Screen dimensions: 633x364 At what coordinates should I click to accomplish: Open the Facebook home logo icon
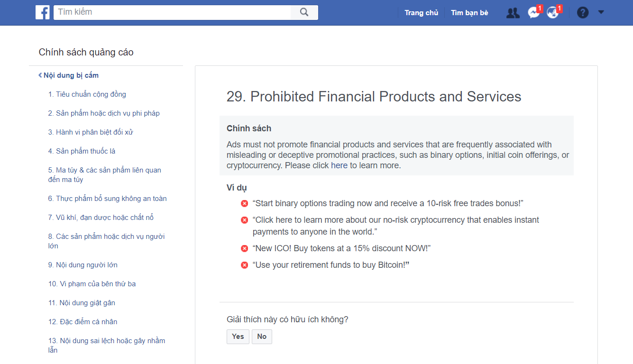pos(42,12)
